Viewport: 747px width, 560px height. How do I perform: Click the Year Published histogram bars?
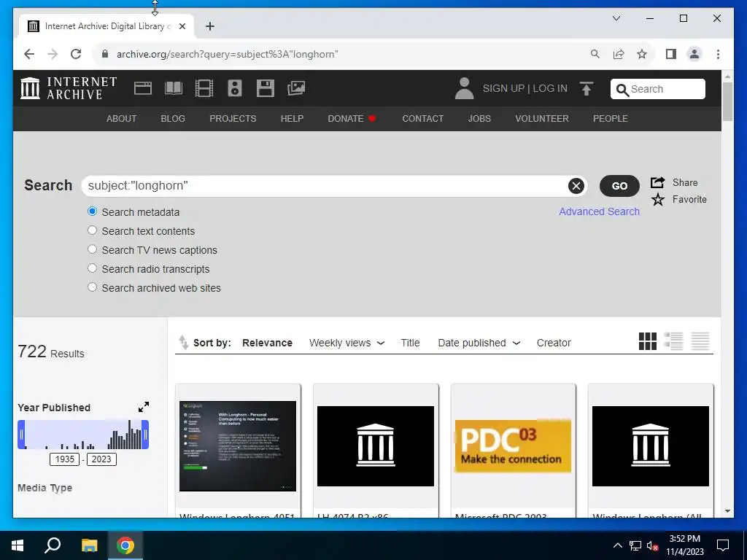click(83, 435)
